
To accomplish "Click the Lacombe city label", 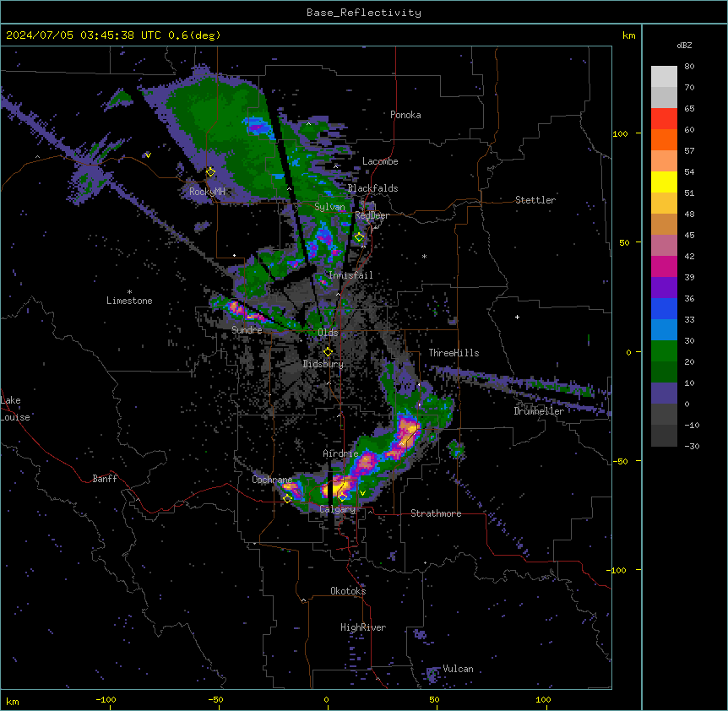I will [380, 161].
